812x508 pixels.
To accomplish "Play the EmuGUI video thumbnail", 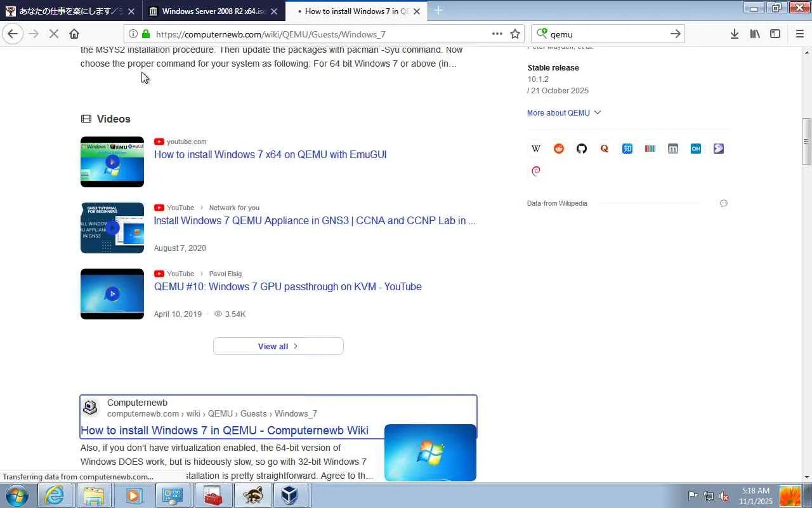I will pyautogui.click(x=112, y=162).
